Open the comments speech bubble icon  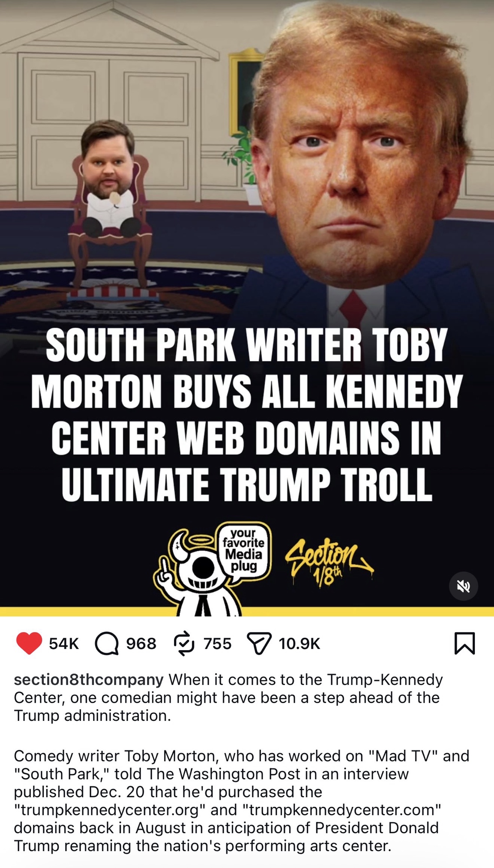pyautogui.click(x=107, y=643)
